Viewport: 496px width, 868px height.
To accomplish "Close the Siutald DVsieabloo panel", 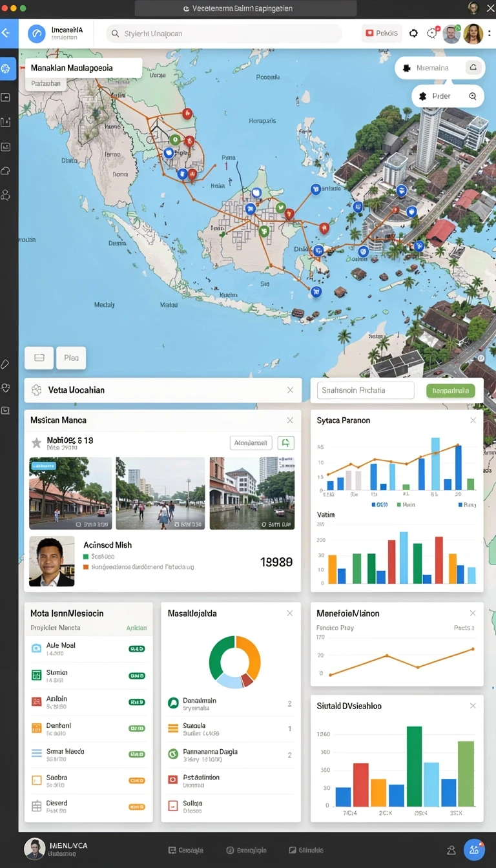I will click(x=473, y=706).
